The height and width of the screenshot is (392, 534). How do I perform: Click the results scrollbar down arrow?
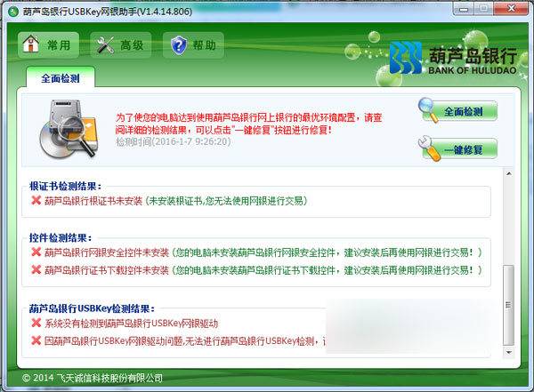508,352
